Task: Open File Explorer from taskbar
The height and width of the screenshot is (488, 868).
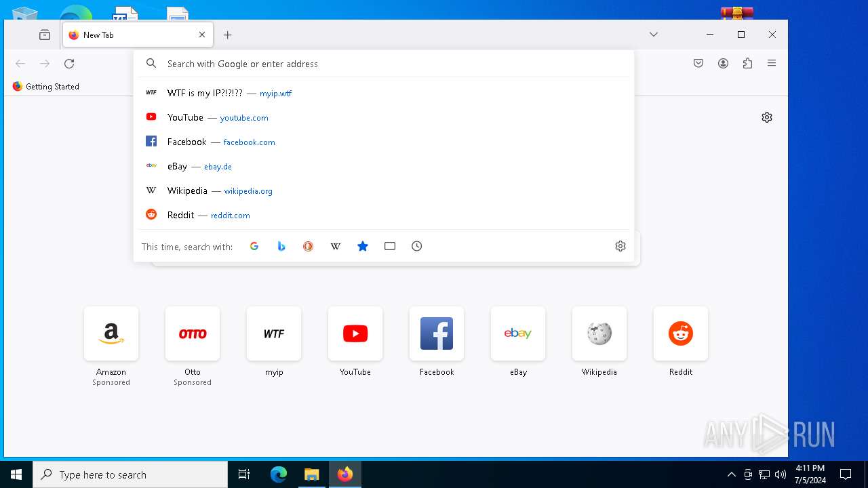Action: (311, 474)
